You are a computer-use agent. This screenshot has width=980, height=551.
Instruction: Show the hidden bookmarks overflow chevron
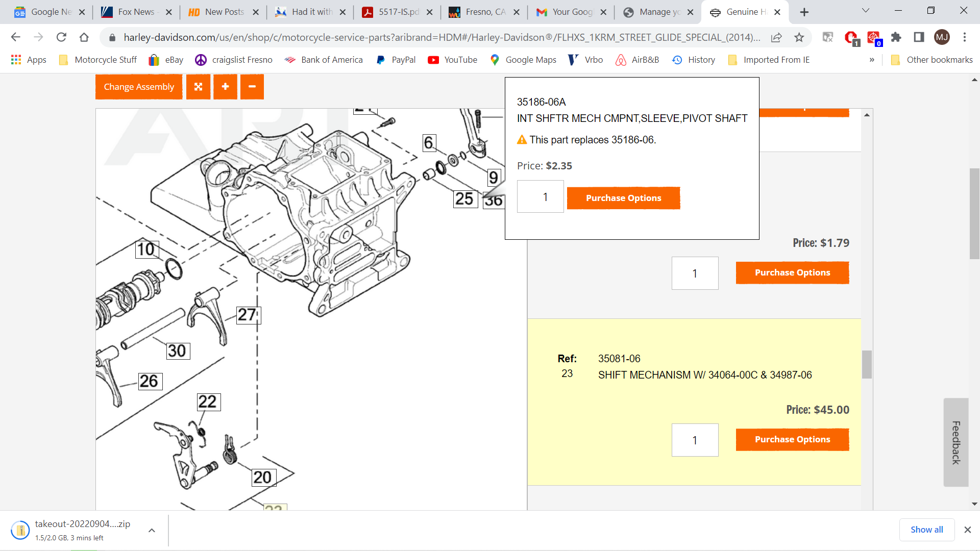[x=872, y=60]
